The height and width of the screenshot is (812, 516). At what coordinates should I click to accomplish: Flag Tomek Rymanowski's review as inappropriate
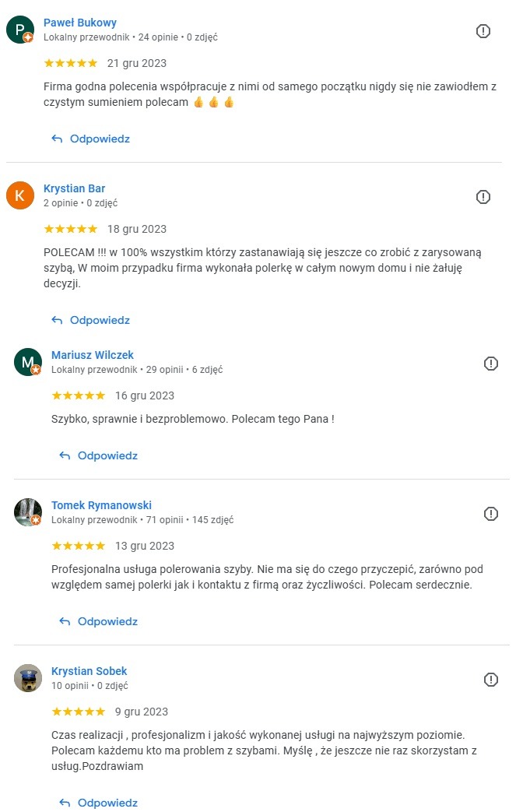[x=490, y=513]
